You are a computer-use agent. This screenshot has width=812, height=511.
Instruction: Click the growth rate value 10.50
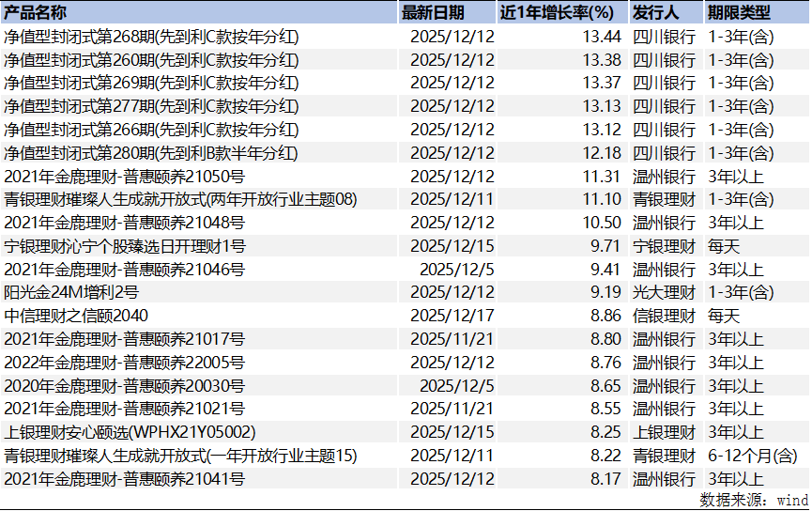pos(602,223)
